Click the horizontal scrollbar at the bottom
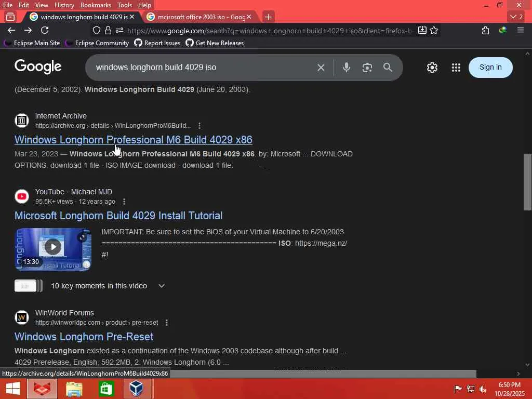Screen dimensions: 532x399 click(x=323, y=374)
